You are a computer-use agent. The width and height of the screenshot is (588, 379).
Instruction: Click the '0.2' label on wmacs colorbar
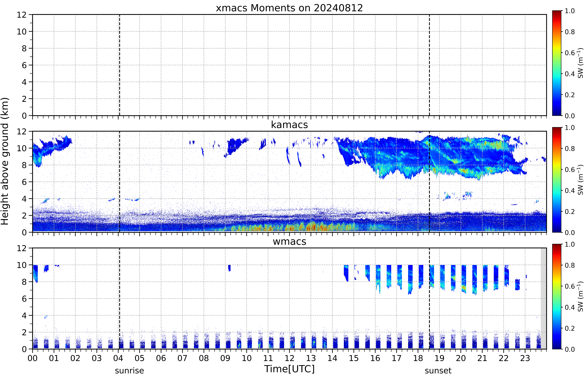tap(570, 328)
